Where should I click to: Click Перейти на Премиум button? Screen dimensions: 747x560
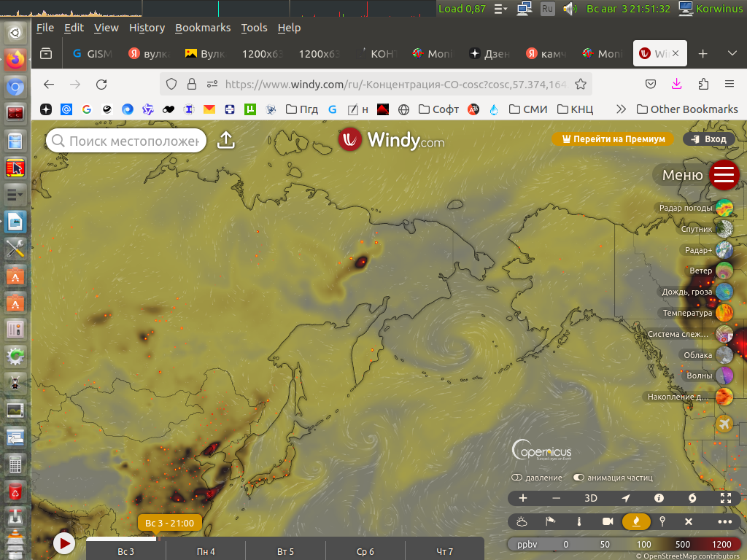pos(613,139)
